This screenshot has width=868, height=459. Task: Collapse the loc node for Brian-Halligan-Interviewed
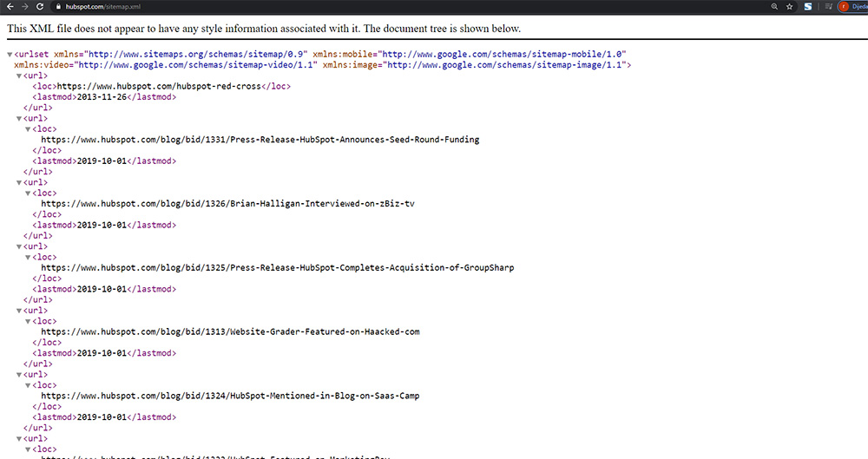[28, 193]
